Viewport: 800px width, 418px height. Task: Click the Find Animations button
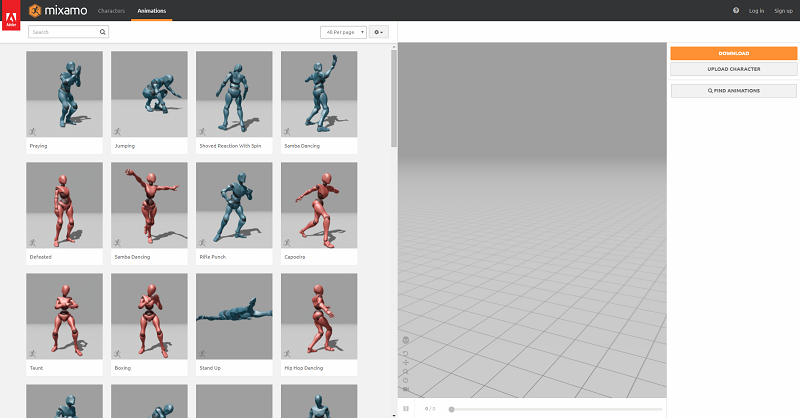click(x=734, y=90)
